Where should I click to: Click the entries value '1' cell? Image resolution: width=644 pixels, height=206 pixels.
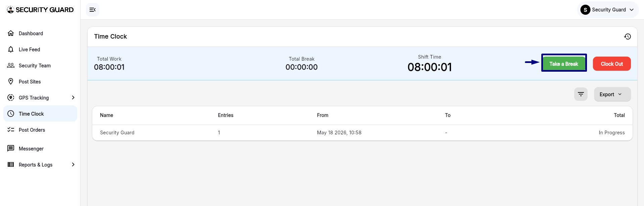219,133
